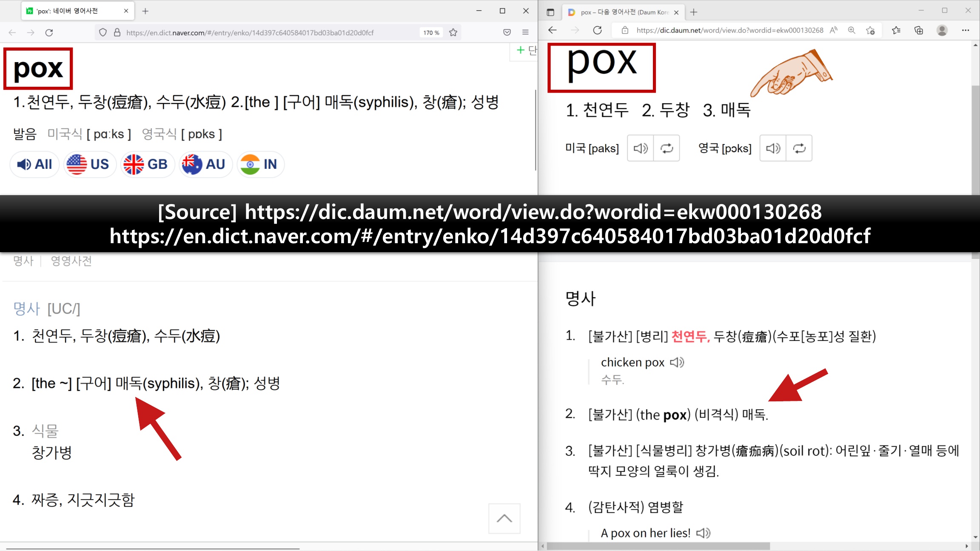This screenshot has height=551, width=980.
Task: Play 'chicken pox' example audio
Action: (677, 362)
